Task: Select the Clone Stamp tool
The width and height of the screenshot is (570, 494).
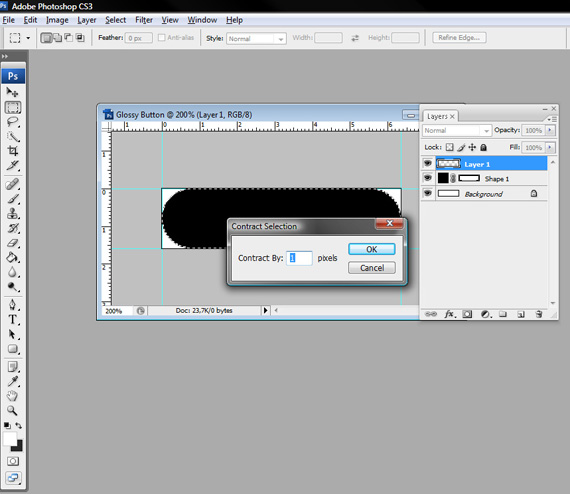Action: coord(13,213)
